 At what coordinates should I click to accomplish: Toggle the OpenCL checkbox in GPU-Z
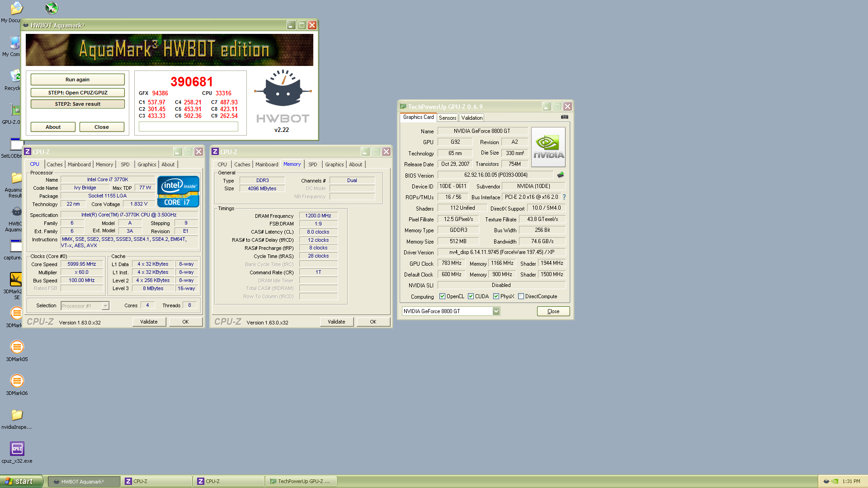click(x=442, y=296)
